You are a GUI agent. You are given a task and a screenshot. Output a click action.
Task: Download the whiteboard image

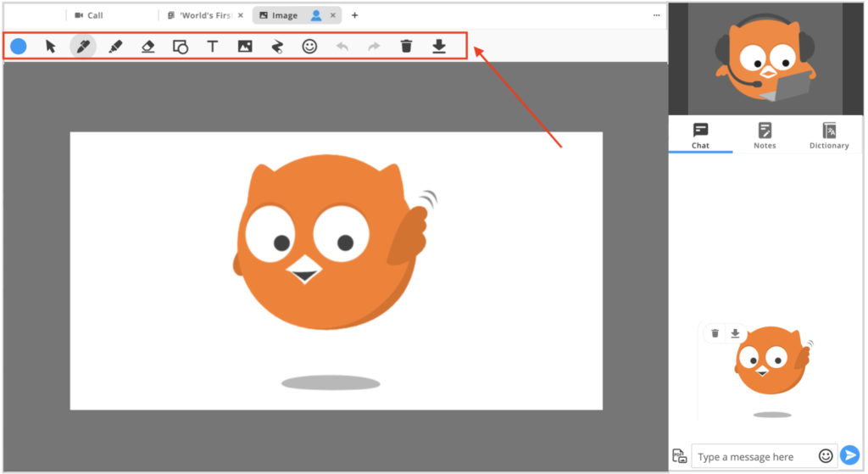pos(439,46)
